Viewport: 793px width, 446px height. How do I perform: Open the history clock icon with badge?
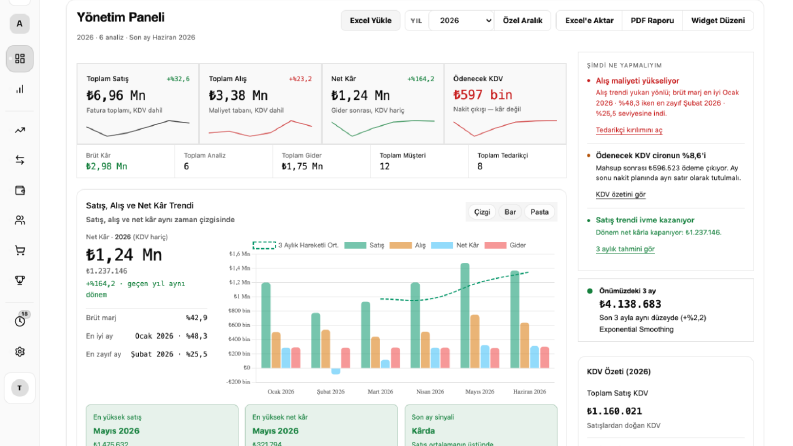click(20, 321)
